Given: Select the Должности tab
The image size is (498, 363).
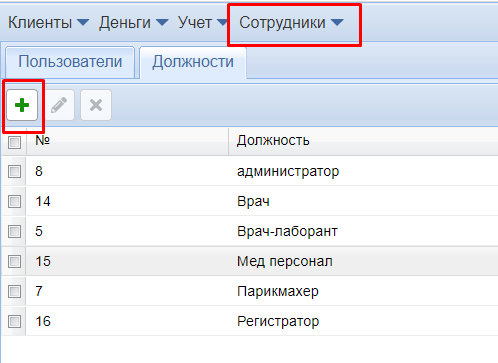Looking at the screenshot, I should (193, 62).
